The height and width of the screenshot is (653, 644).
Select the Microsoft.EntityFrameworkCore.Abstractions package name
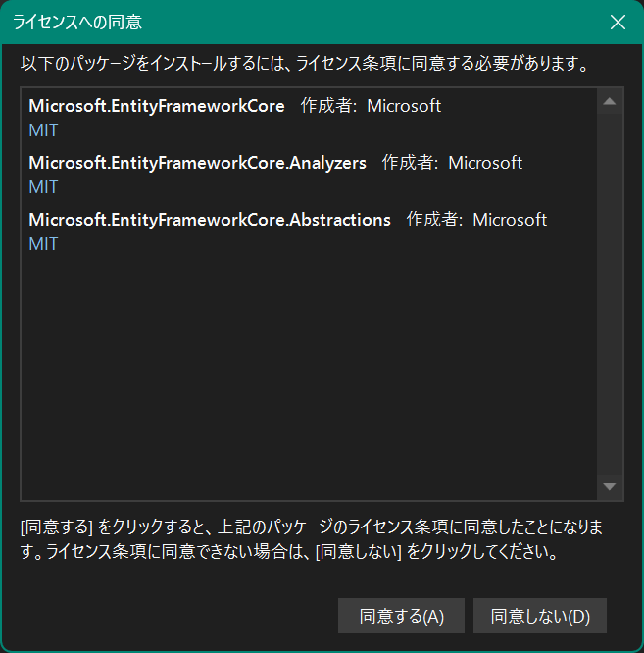[x=210, y=220]
